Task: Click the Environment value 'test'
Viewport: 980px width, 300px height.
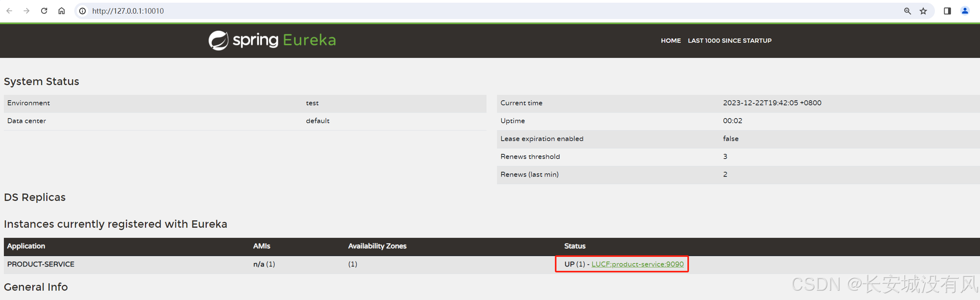Action: 312,103
